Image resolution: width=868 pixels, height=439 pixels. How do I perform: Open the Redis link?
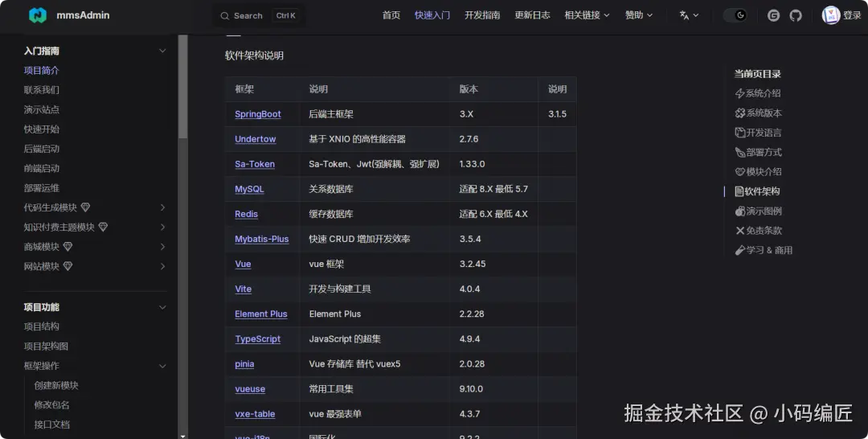pos(247,214)
